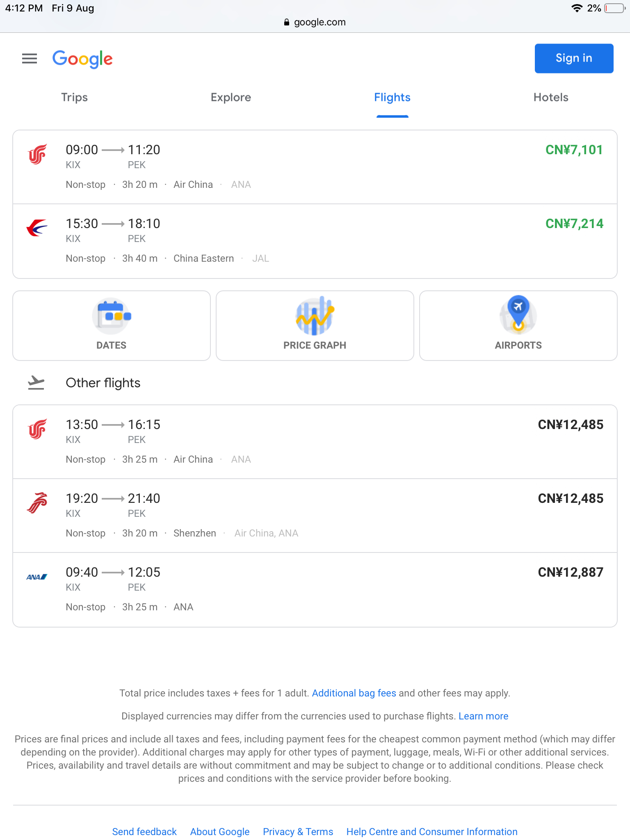The width and height of the screenshot is (630, 840).
Task: Switch to the Hotels tab
Action: coord(551,98)
